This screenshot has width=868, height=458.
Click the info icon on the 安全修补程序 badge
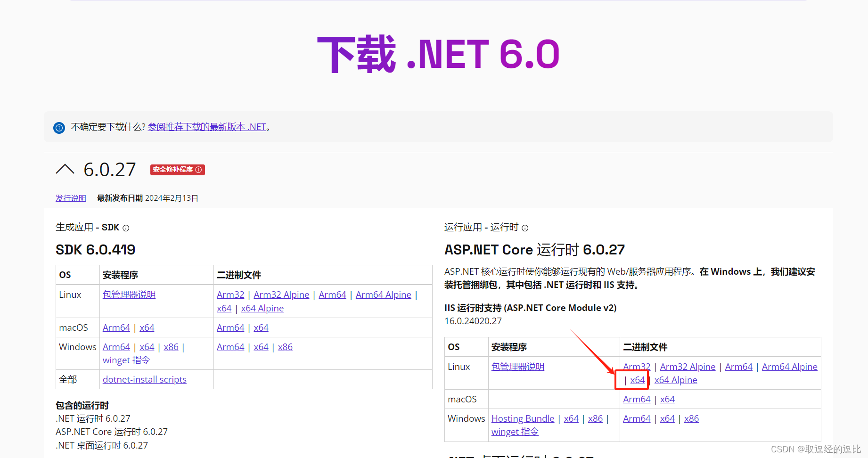[199, 170]
